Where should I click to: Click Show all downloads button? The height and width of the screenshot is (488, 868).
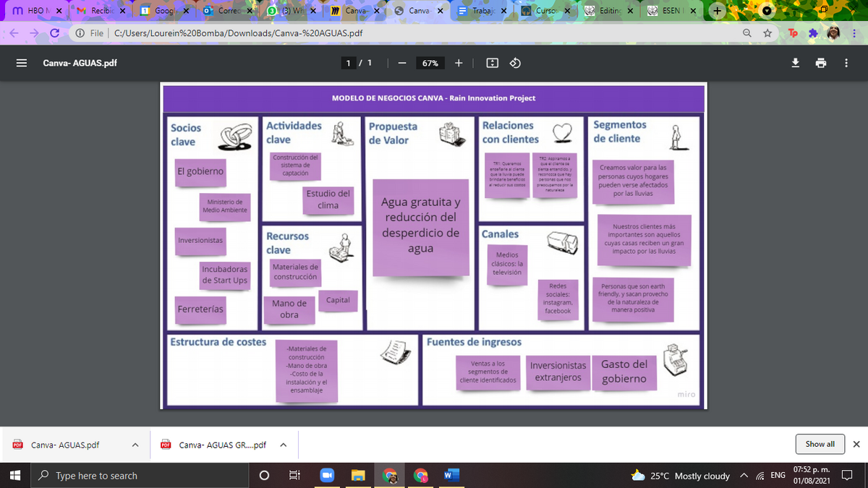[820, 444]
